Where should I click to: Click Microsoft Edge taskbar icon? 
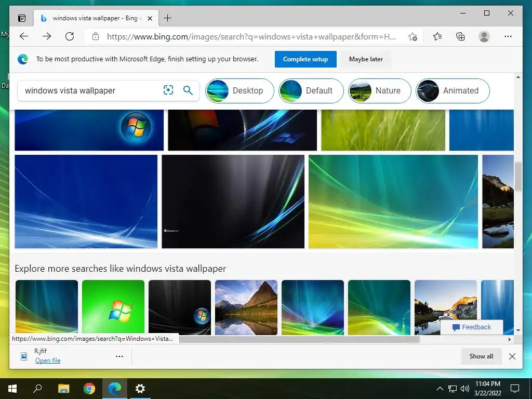(x=115, y=389)
